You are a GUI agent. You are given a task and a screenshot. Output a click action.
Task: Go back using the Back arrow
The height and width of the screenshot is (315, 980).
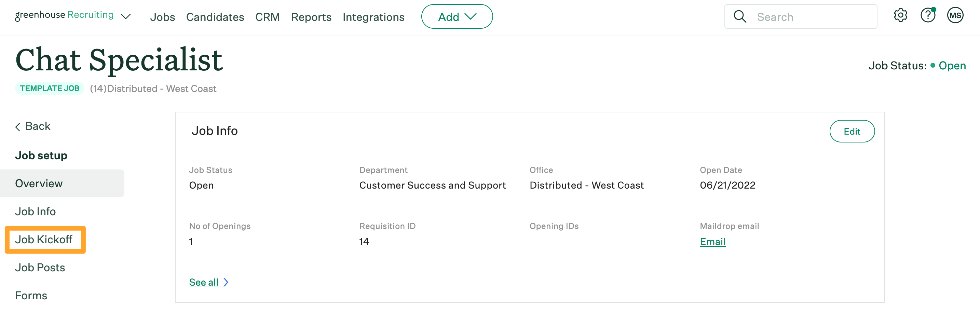pos(32,126)
